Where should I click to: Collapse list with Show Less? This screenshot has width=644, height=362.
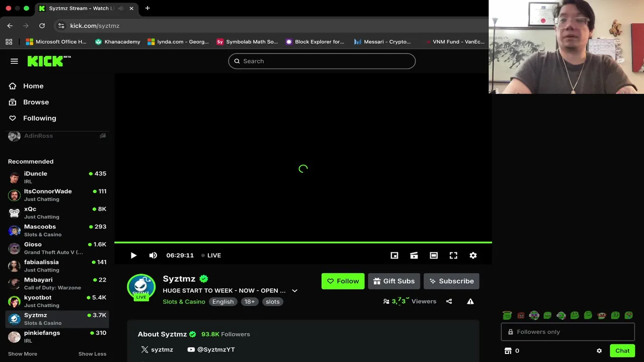point(92,354)
